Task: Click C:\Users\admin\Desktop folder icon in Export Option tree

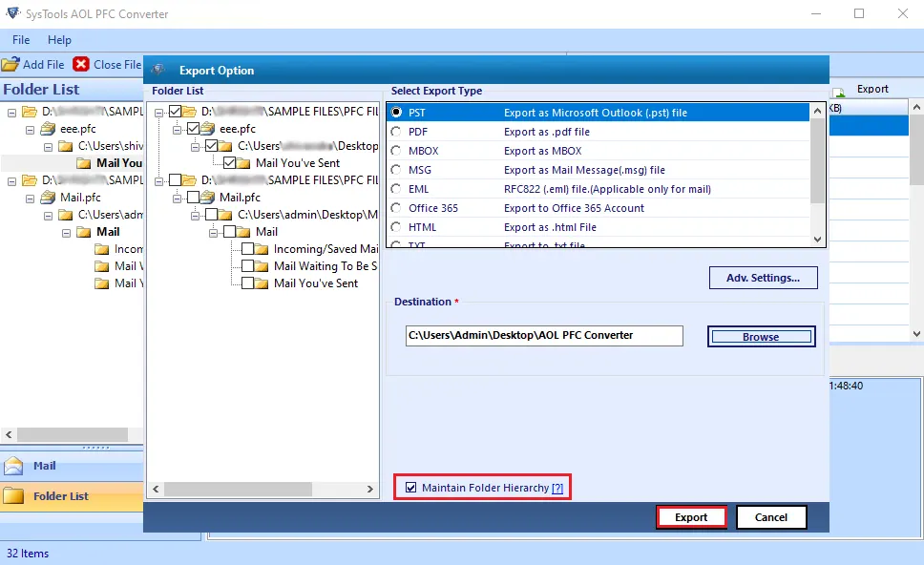Action: click(x=225, y=215)
